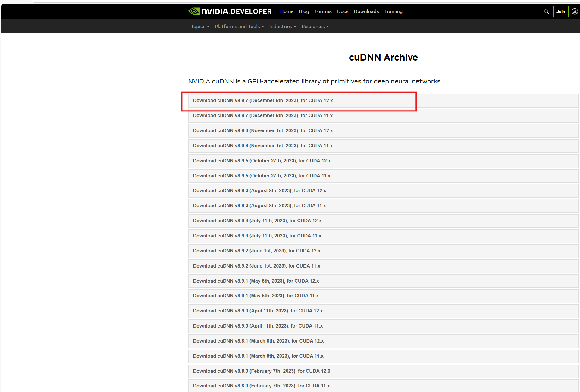Image resolution: width=580 pixels, height=392 pixels.
Task: Follow the NVIDIA cuDNN hyperlink
Action: tap(211, 81)
